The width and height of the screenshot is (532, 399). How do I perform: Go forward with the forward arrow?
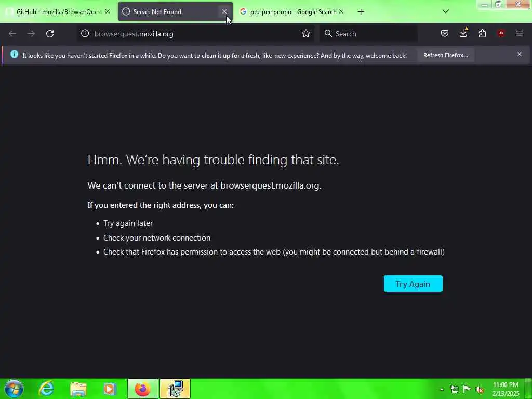coord(31,34)
